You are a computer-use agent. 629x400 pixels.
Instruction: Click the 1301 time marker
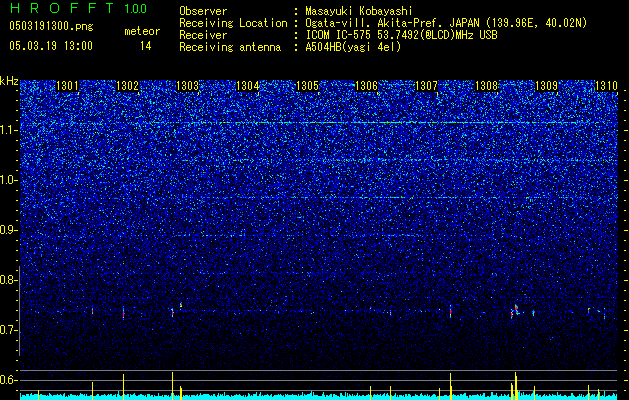pyautogui.click(x=67, y=85)
